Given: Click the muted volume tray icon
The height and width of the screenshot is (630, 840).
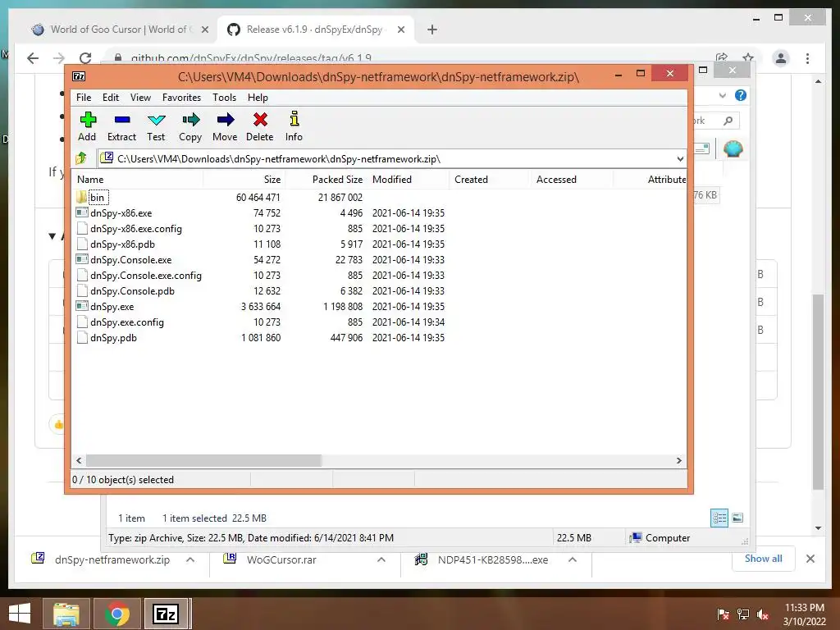Looking at the screenshot, I should [763, 614].
